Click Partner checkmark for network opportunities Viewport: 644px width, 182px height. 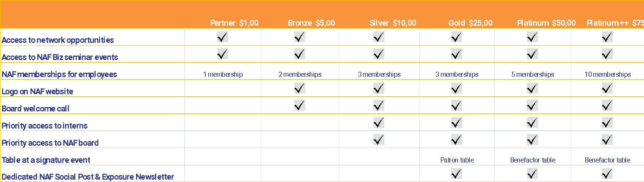[222, 37]
